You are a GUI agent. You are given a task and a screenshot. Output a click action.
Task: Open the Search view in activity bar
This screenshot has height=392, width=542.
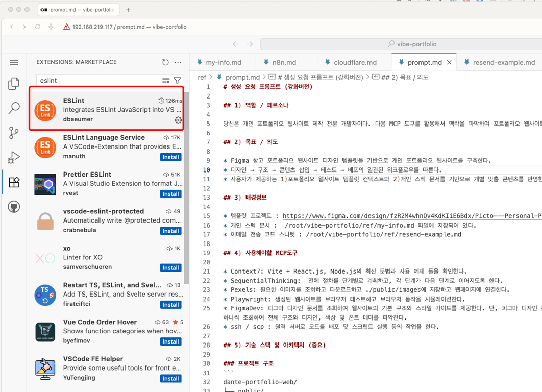[14, 108]
